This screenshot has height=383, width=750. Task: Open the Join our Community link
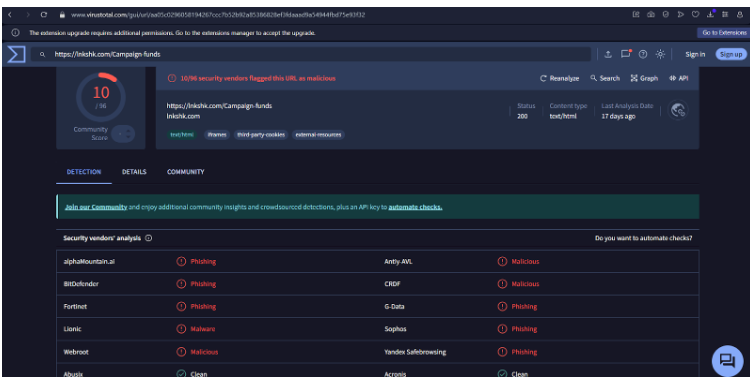[96, 208]
